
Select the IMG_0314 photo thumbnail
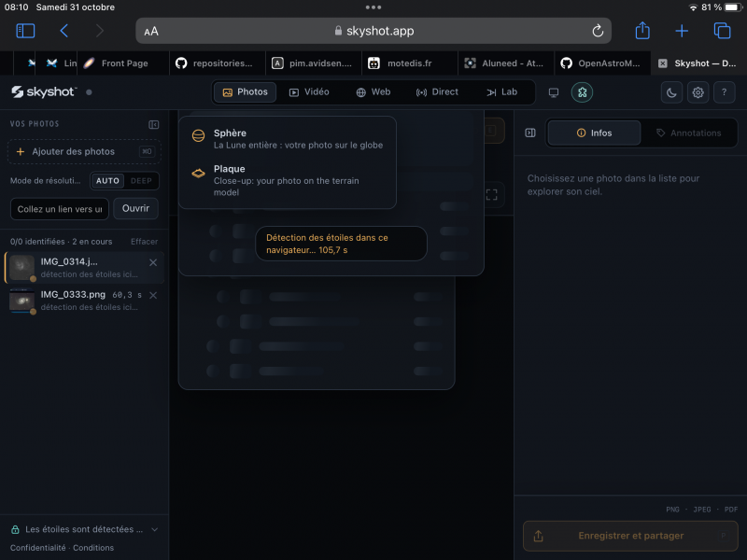[21, 268]
